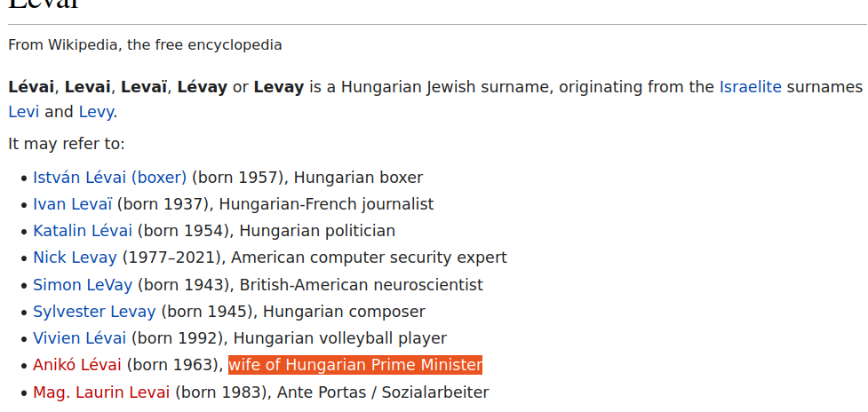The width and height of the screenshot is (868, 412).
Task: Click the bold 'Lévay' spelling variant
Action: (x=202, y=87)
